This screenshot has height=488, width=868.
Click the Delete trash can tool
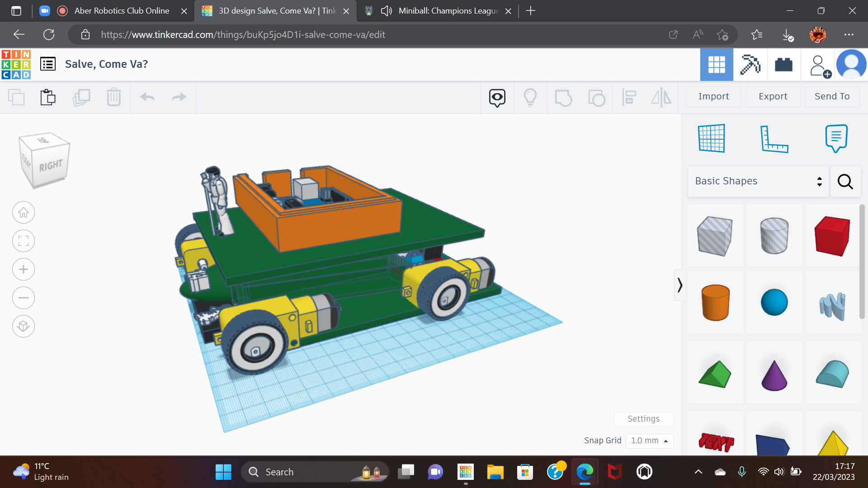pos(114,97)
